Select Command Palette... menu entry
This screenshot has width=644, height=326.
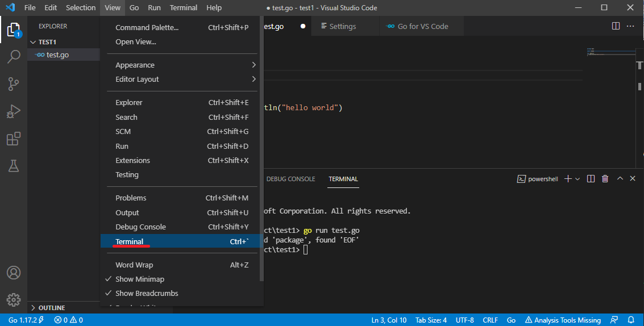pos(181,27)
